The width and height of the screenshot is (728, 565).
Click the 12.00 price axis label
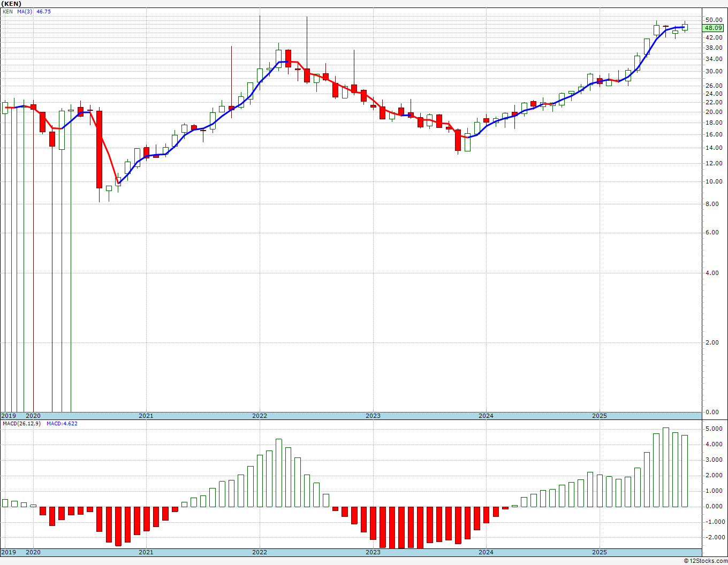pyautogui.click(x=714, y=164)
